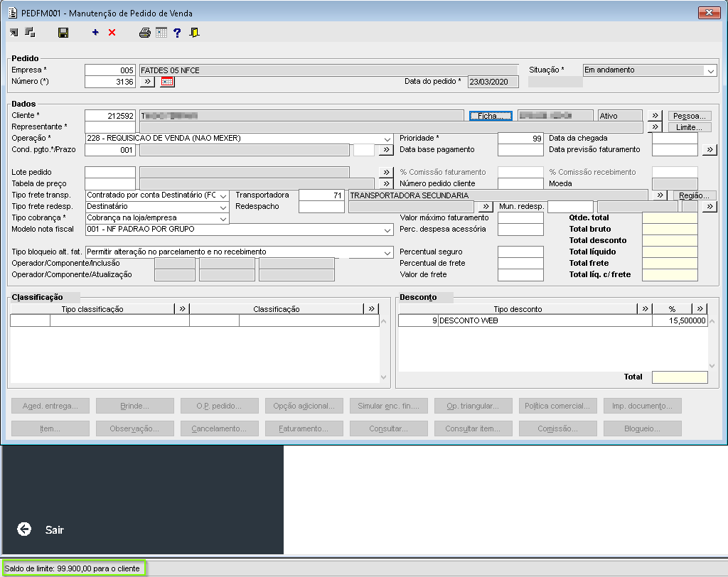Viewport: 728px width, 577px height.
Task: Click lookup arrow for Cond. pgto./Prazo
Action: pyautogui.click(x=386, y=149)
